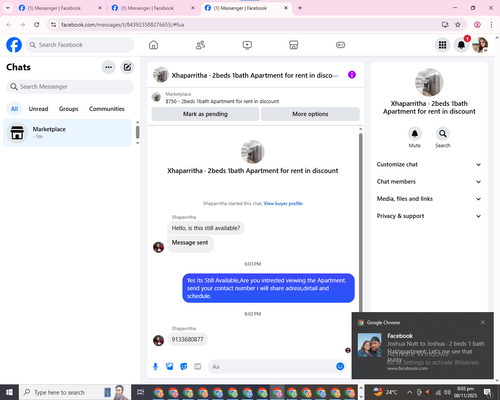Open the Gaming icon in top navigation
Viewport: 500px width, 400px height.
340,45
